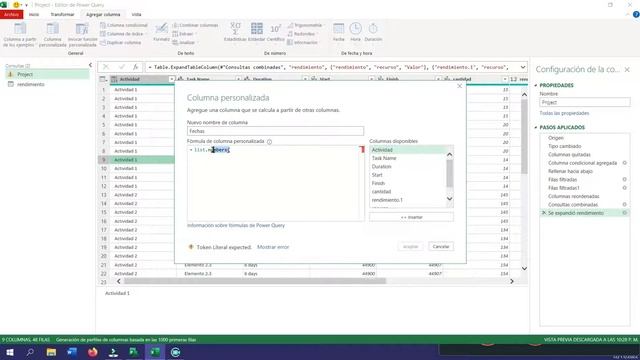Click Información in the number group

tap(302, 42)
